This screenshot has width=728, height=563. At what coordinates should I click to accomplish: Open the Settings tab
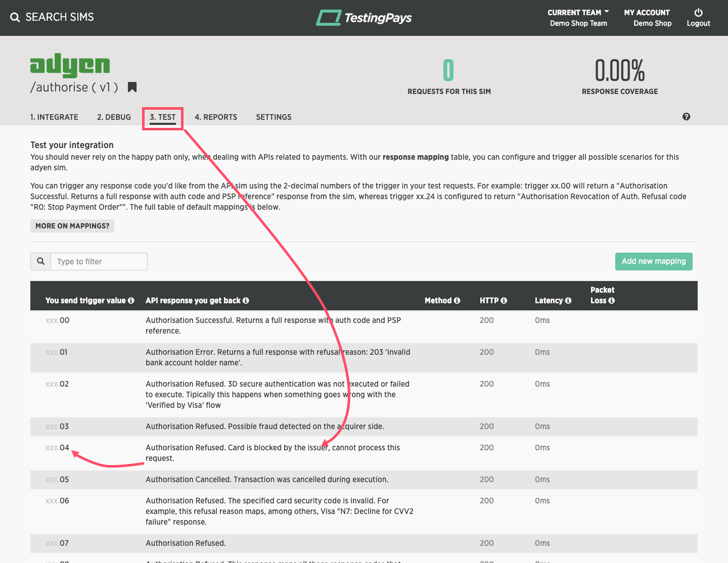[x=274, y=117]
